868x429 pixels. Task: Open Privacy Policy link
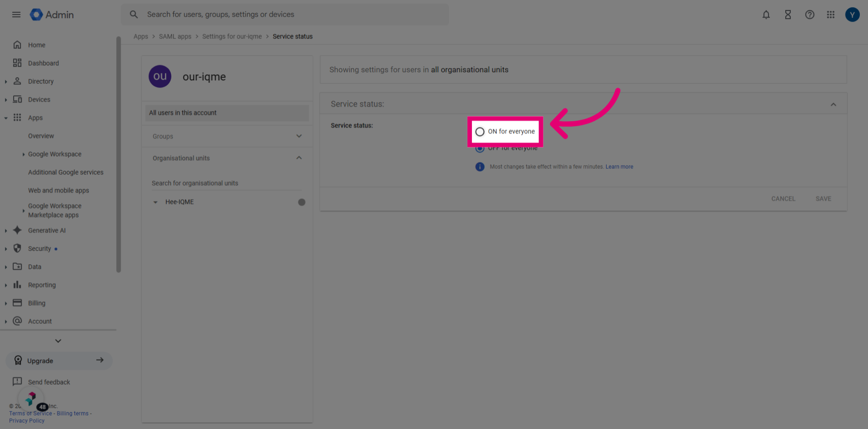coord(27,420)
